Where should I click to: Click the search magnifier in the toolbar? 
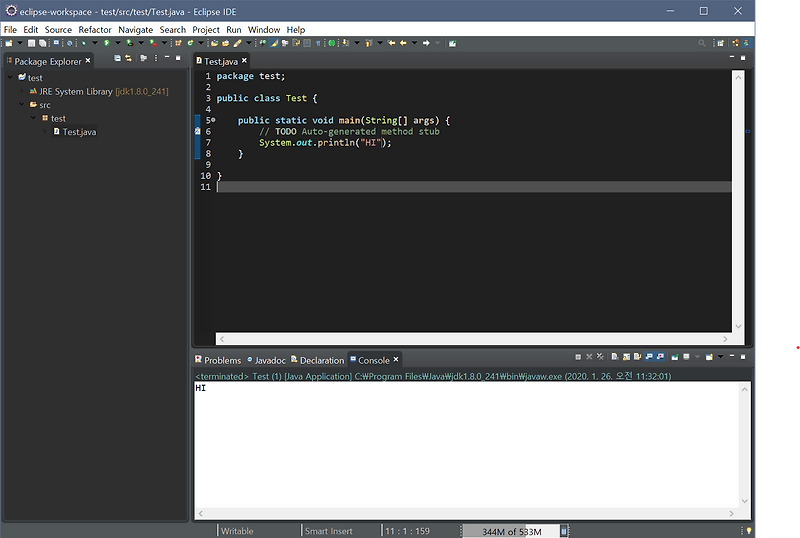tap(702, 43)
